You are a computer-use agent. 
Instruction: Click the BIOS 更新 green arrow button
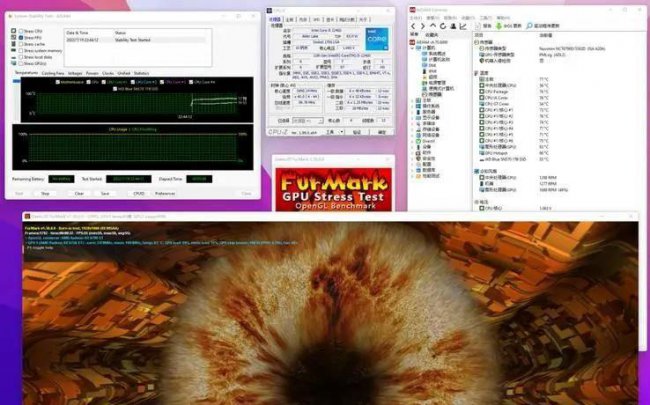tap(509, 26)
